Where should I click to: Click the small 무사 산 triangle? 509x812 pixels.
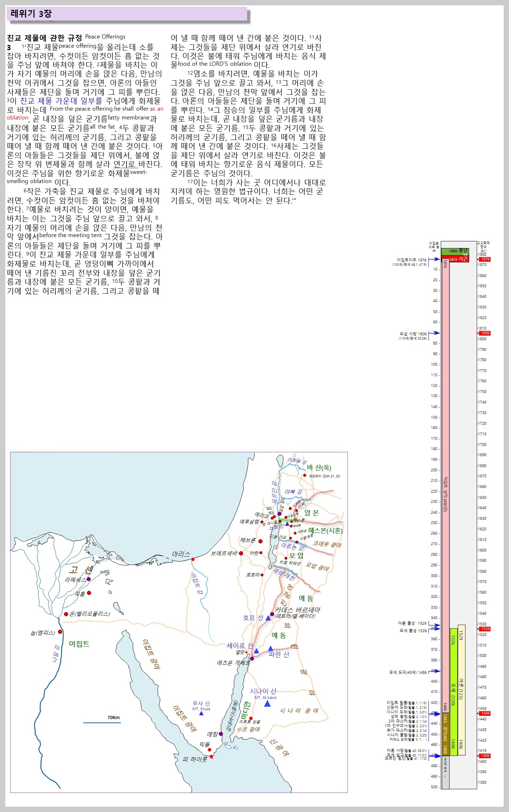pyautogui.click(x=201, y=713)
